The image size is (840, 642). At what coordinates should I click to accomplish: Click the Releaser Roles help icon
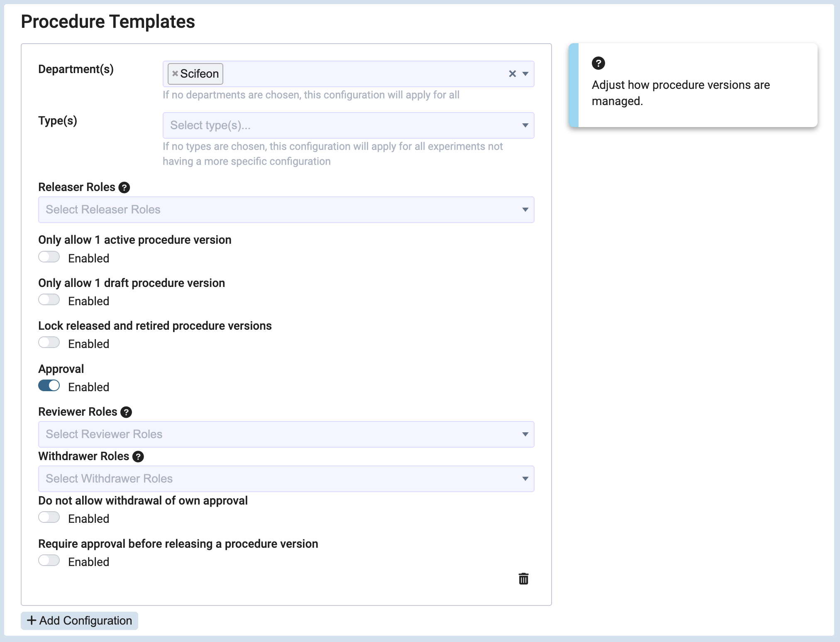click(124, 188)
